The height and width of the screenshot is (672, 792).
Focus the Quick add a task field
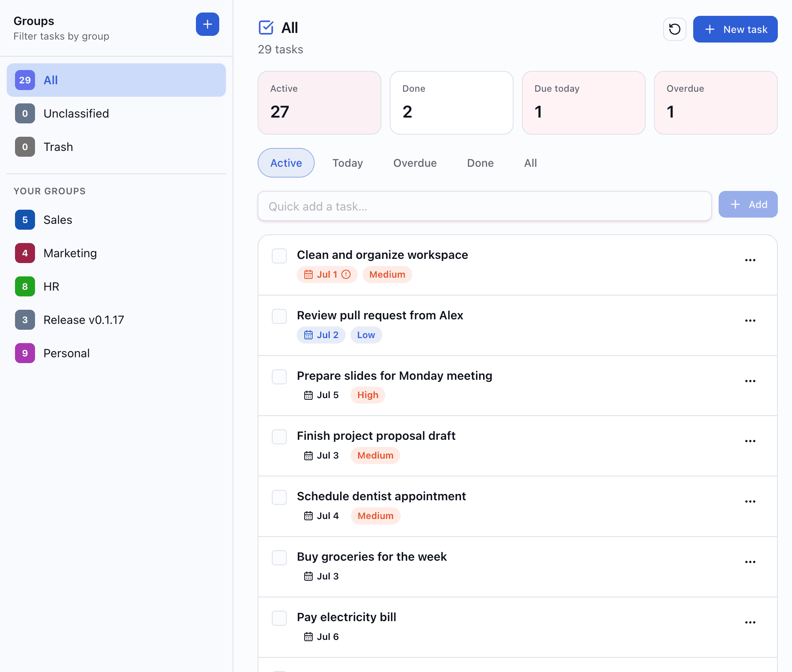coord(484,206)
